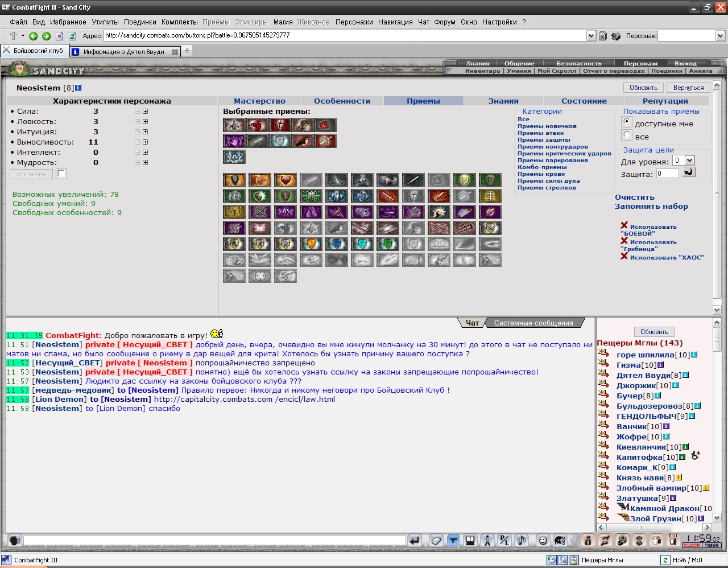Go forward with the green forward arrow
This screenshot has width=728, height=568.
47,36
